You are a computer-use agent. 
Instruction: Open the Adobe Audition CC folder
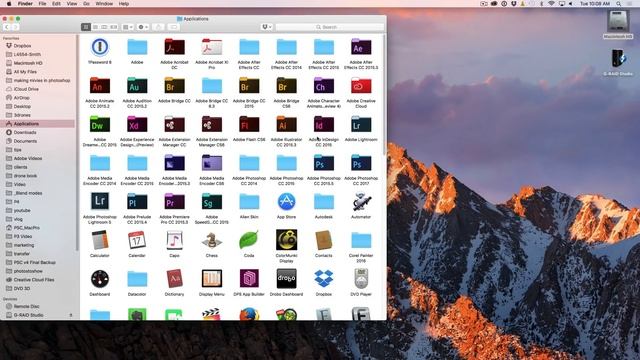[x=137, y=86]
